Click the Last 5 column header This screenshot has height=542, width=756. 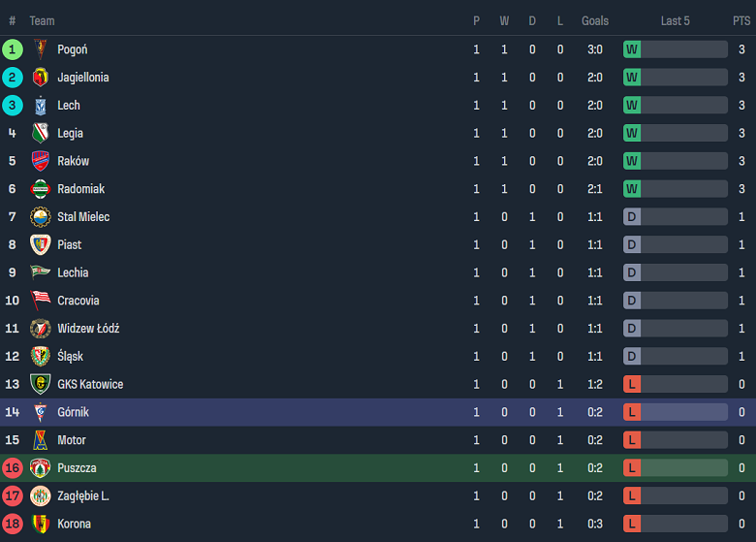675,20
